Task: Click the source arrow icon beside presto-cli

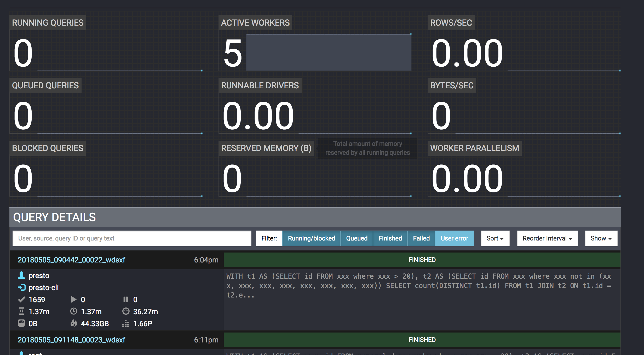Action: point(21,288)
